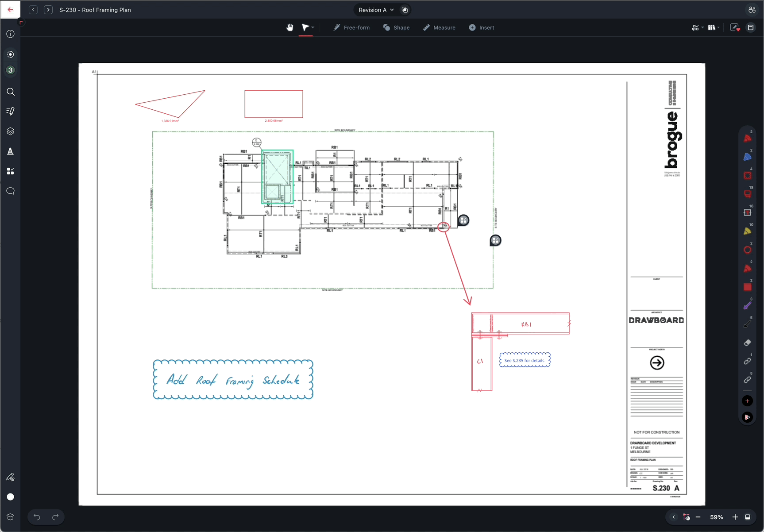
Task: Open the text tool sidebar icon
Action: 11,151
